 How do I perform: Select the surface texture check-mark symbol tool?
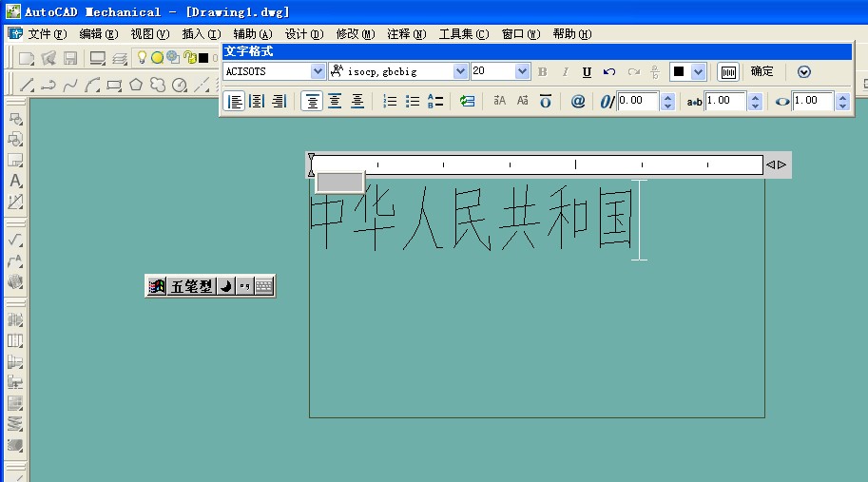coord(15,240)
